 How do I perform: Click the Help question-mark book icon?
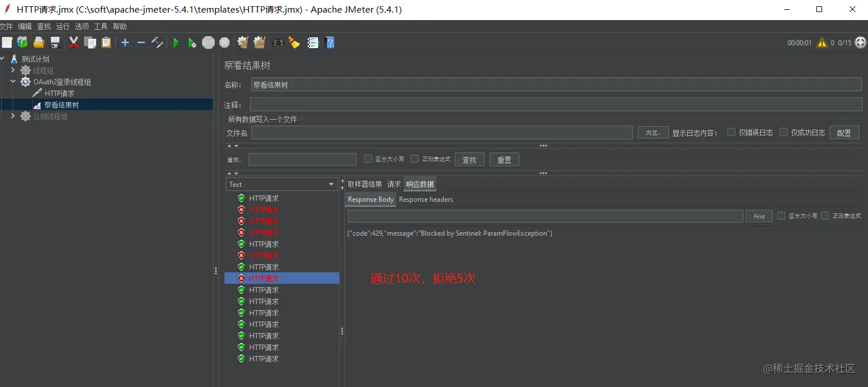330,42
